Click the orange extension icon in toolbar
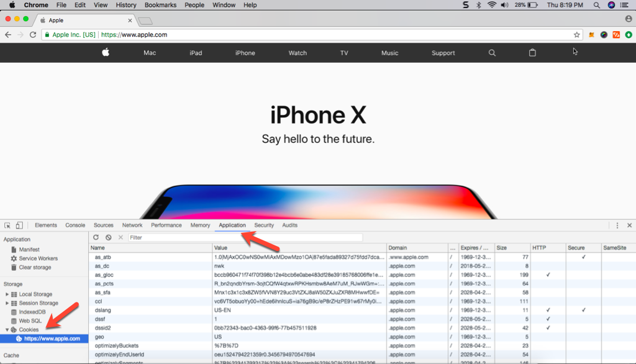Viewport: 636px width, 364px height. coord(616,35)
